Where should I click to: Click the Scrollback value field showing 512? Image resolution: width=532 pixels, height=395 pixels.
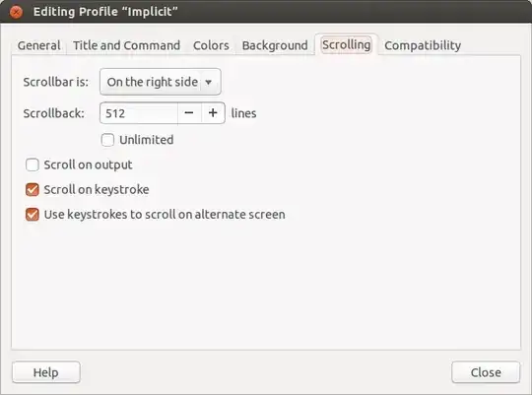tap(139, 113)
